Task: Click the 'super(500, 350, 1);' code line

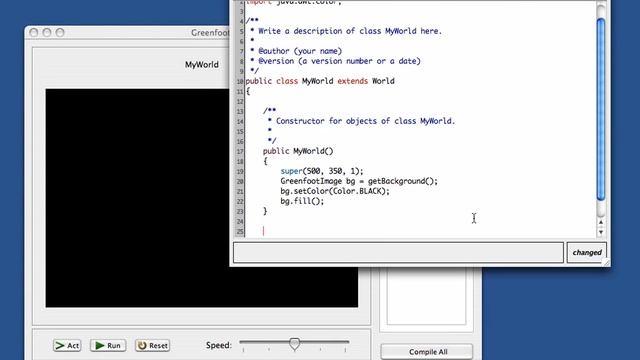Action: click(x=322, y=171)
